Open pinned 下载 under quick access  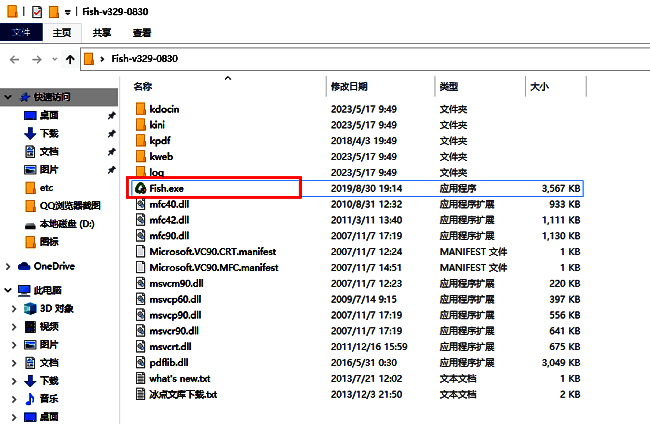click(x=49, y=133)
